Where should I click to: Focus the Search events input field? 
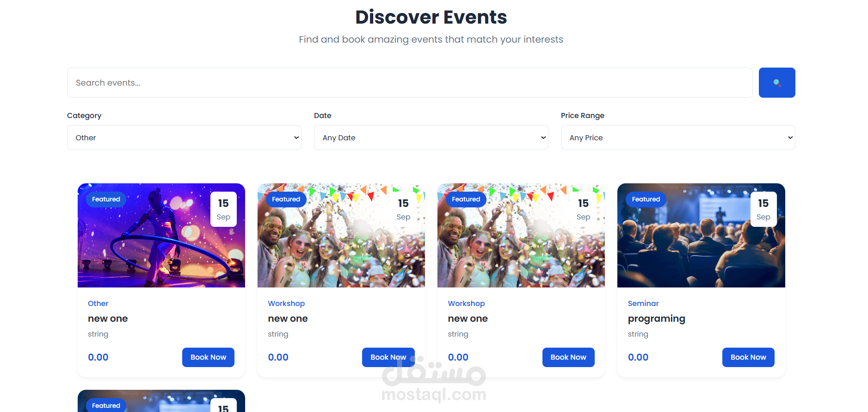[410, 82]
